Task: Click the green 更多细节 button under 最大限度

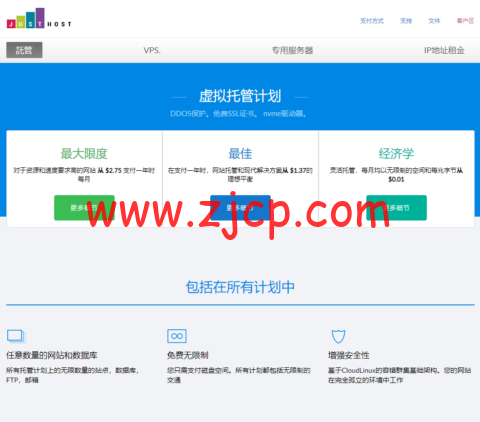Action: [84, 208]
